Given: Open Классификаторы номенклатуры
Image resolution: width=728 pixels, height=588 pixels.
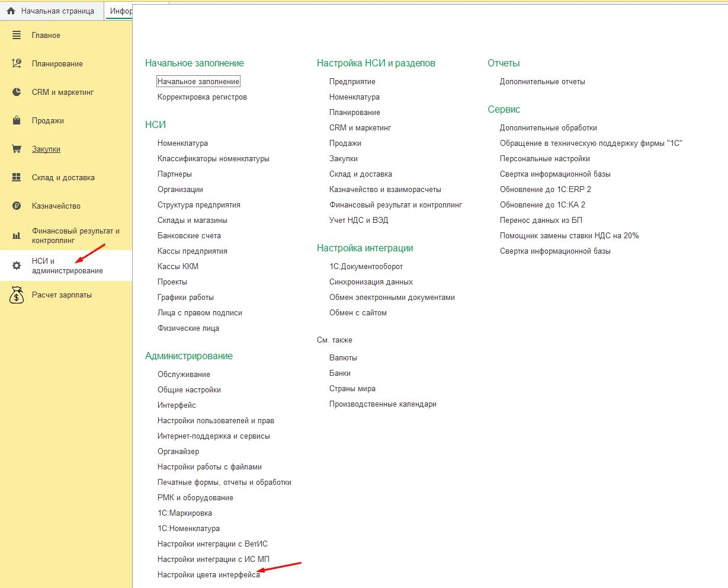Looking at the screenshot, I should 213,159.
